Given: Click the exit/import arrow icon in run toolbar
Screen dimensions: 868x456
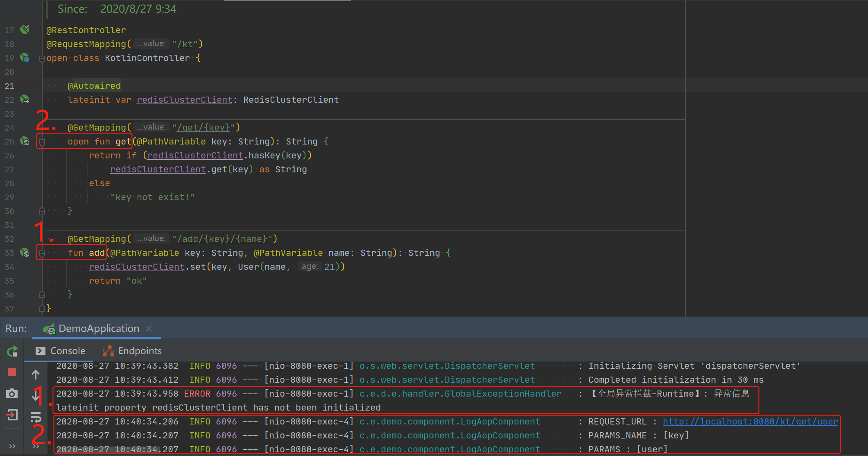Looking at the screenshot, I should [12, 415].
